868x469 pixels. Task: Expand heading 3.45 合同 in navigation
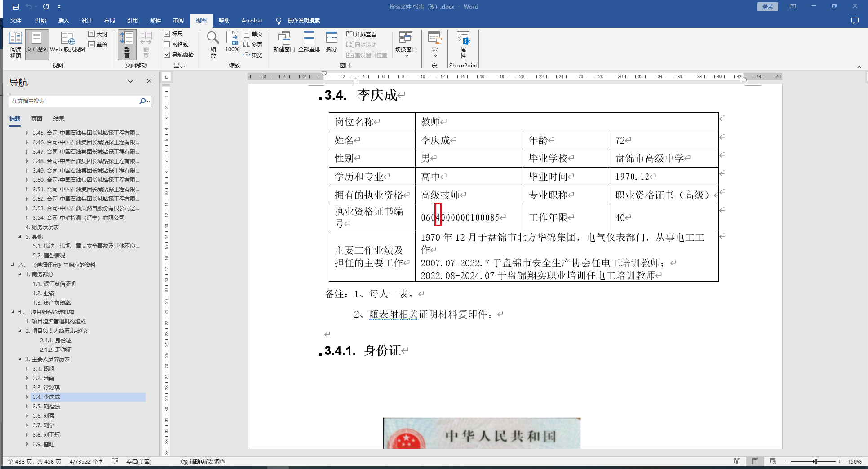coord(27,133)
